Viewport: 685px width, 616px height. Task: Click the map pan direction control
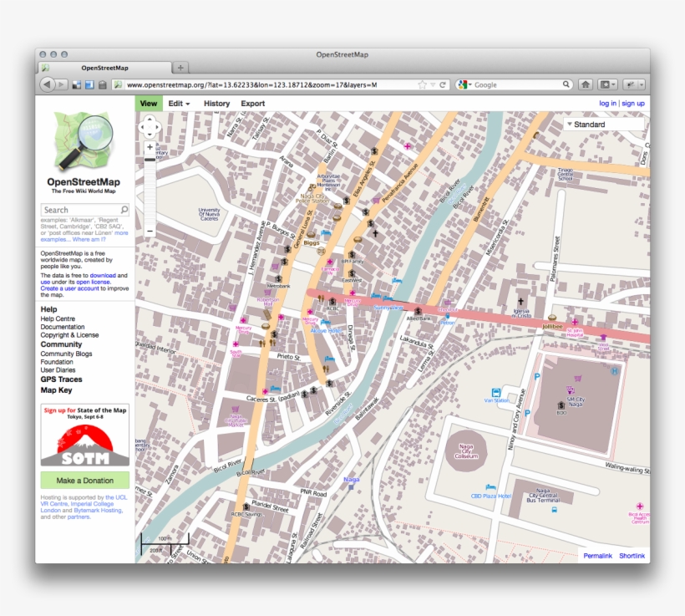point(150,127)
